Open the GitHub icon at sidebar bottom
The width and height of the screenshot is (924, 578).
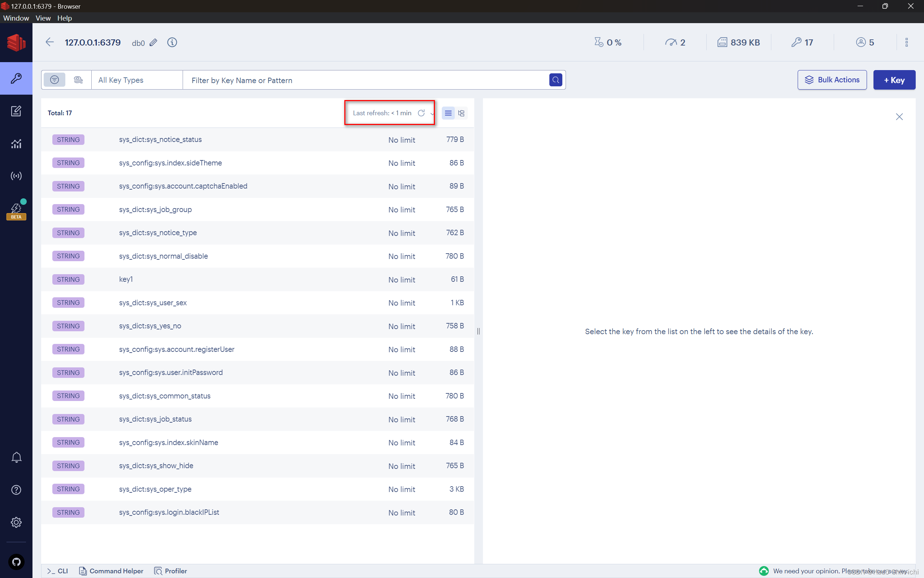click(x=16, y=561)
